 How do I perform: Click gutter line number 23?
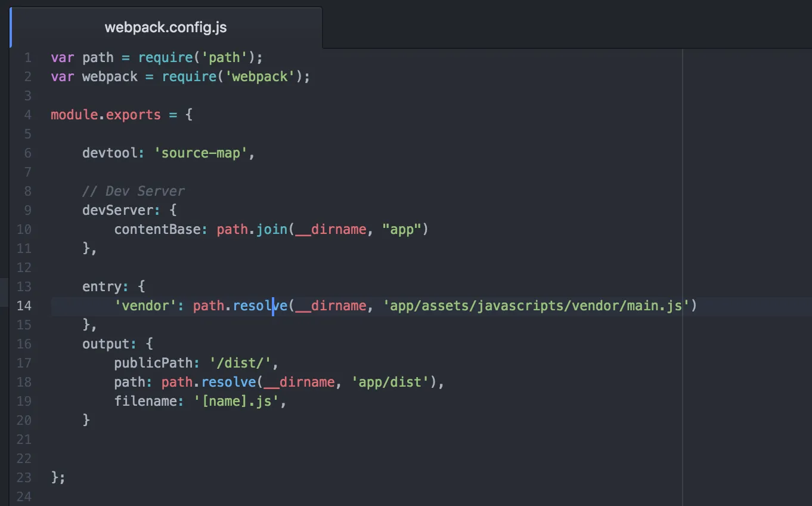point(24,477)
